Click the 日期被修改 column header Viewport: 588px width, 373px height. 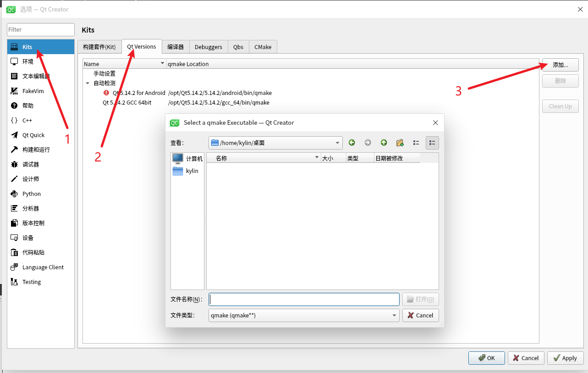397,158
